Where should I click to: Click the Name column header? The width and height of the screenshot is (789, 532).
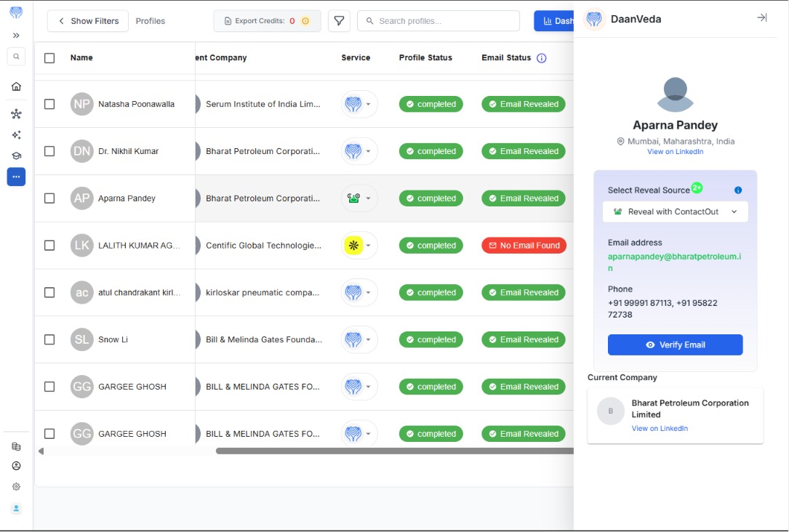click(81, 58)
